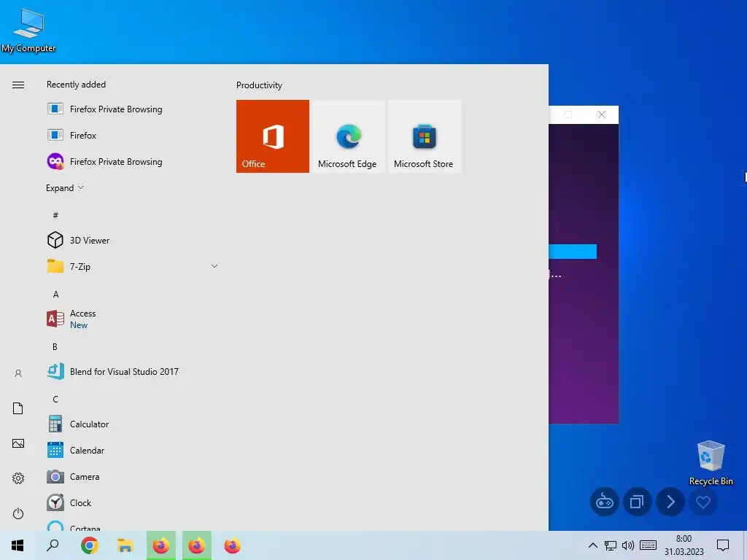The width and height of the screenshot is (747, 560).
Task: Open My Computer desktop icon
Action: (x=28, y=30)
